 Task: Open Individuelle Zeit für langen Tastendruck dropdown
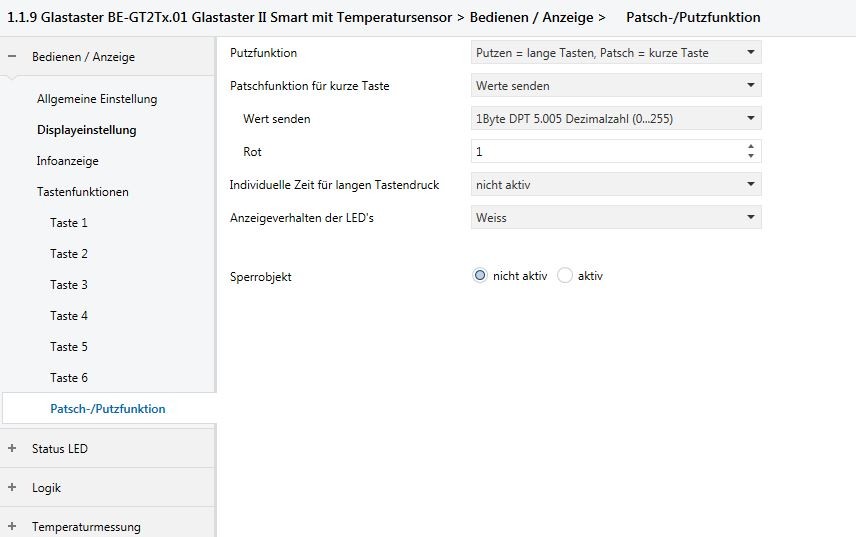[616, 185]
